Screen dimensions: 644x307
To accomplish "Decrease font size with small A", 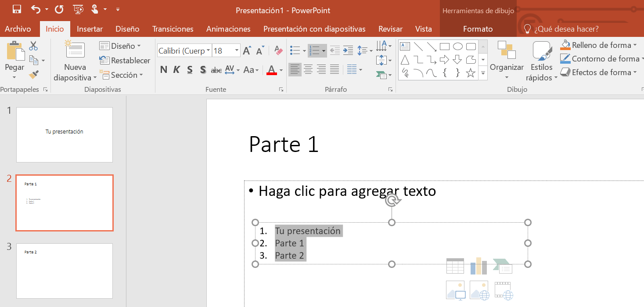I will pyautogui.click(x=260, y=51).
